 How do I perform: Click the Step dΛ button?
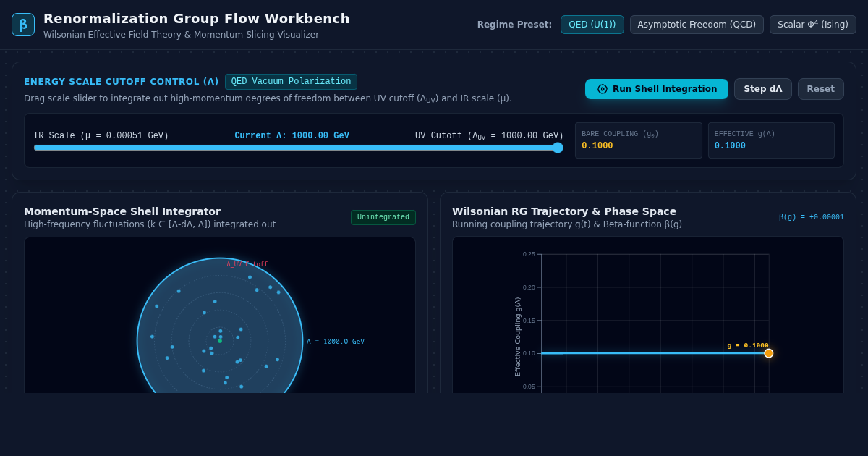(763, 89)
